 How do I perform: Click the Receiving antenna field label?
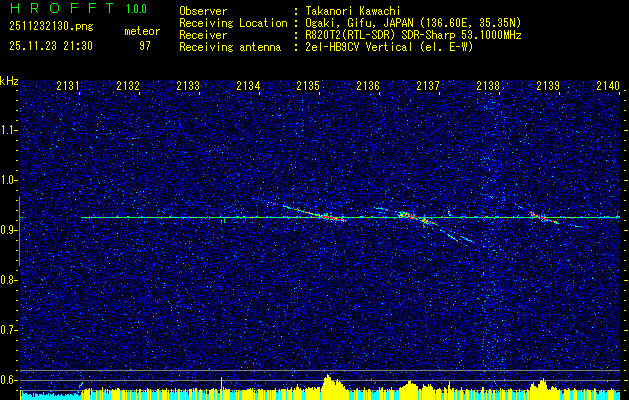[230, 47]
